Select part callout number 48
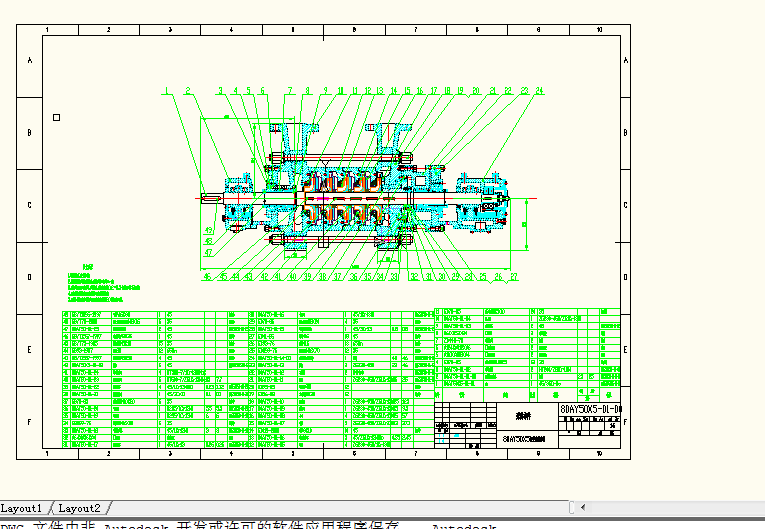 click(208, 241)
